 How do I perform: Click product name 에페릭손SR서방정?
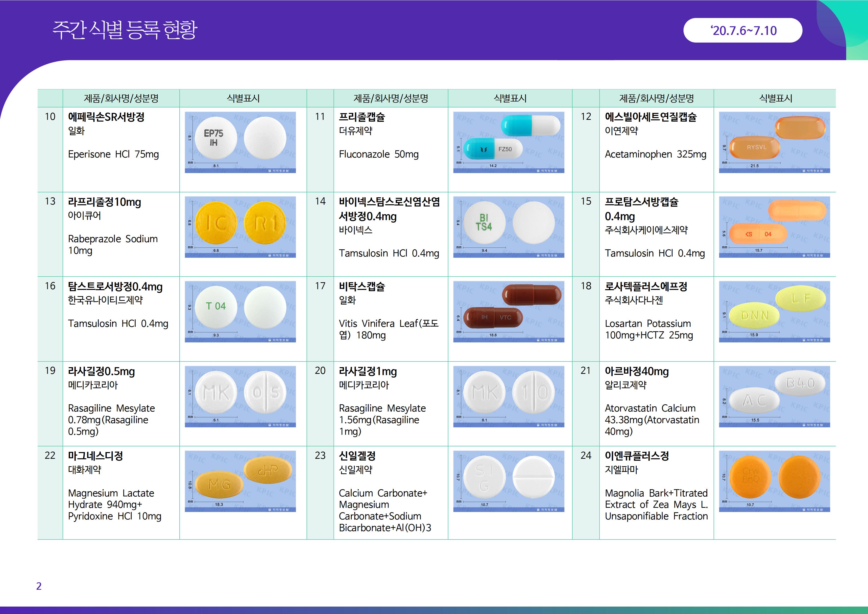coord(106,117)
